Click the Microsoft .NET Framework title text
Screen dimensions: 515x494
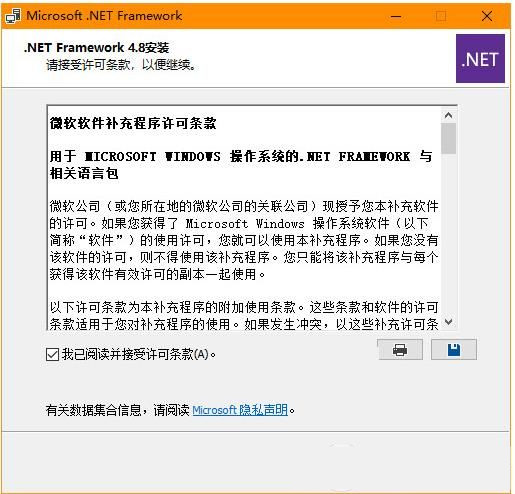click(x=104, y=16)
